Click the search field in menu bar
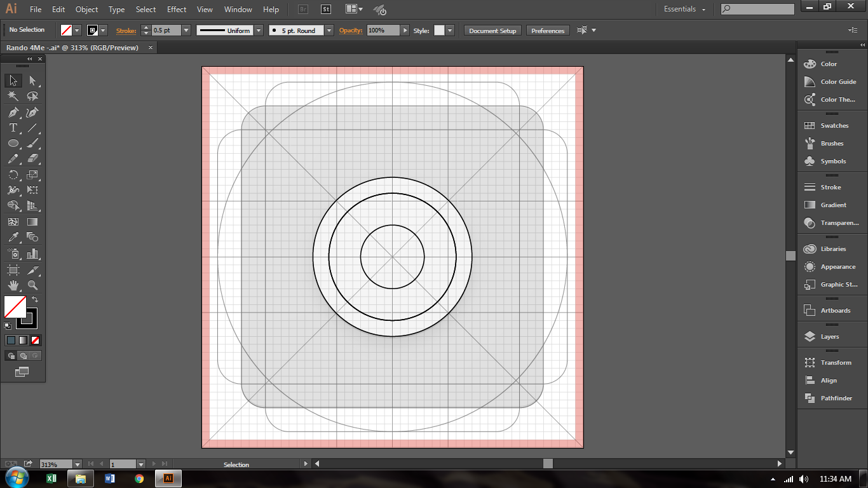The image size is (868, 488). click(757, 10)
